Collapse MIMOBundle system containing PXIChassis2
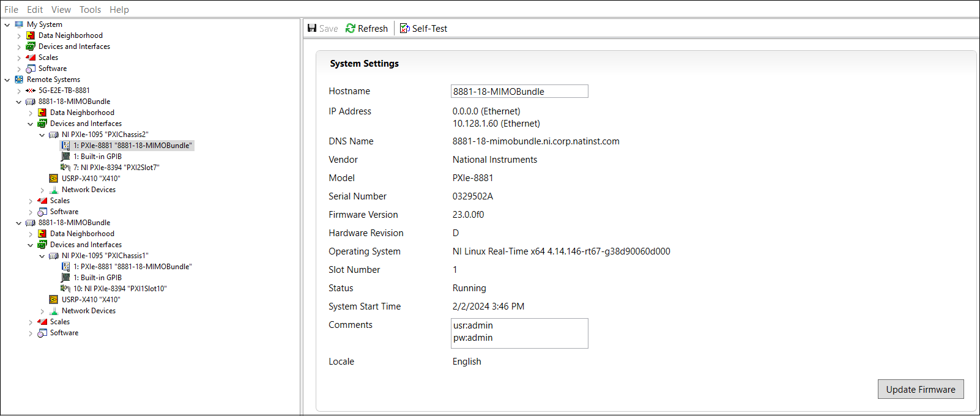The image size is (980, 416). point(19,102)
